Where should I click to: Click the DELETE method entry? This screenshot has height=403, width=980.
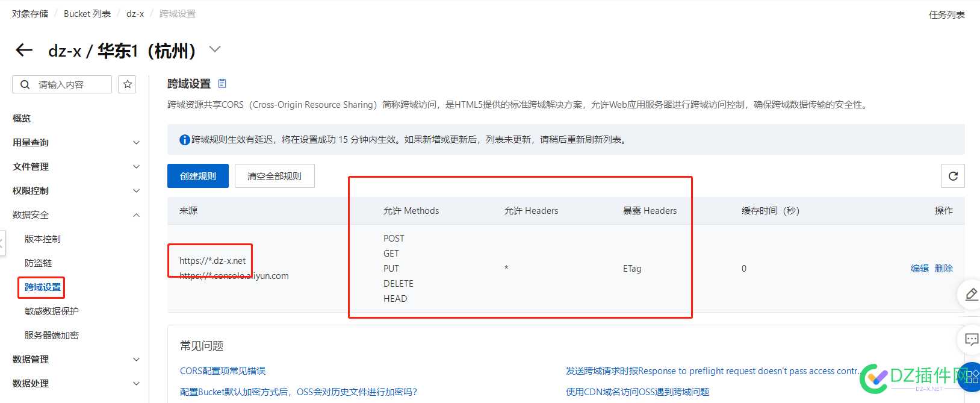point(399,283)
